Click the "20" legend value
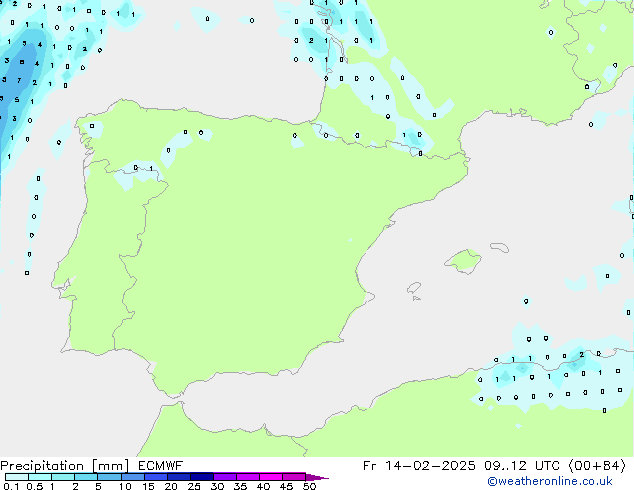 171,486
